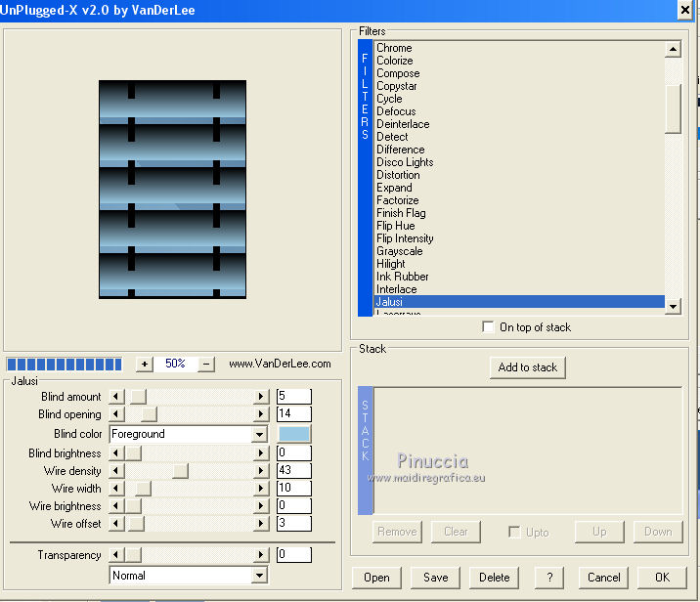Click the left arrow of Blind amount slider
The width and height of the screenshot is (700, 602).
click(x=116, y=396)
